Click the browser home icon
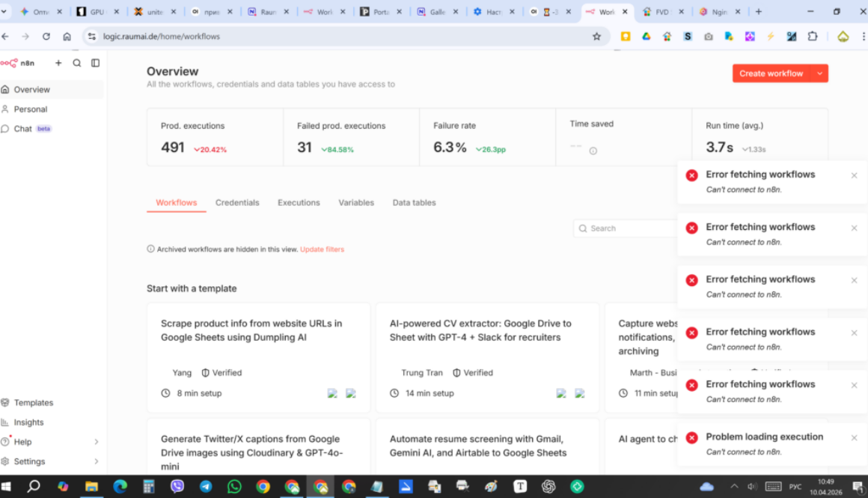This screenshot has height=498, width=868. coord(67,37)
